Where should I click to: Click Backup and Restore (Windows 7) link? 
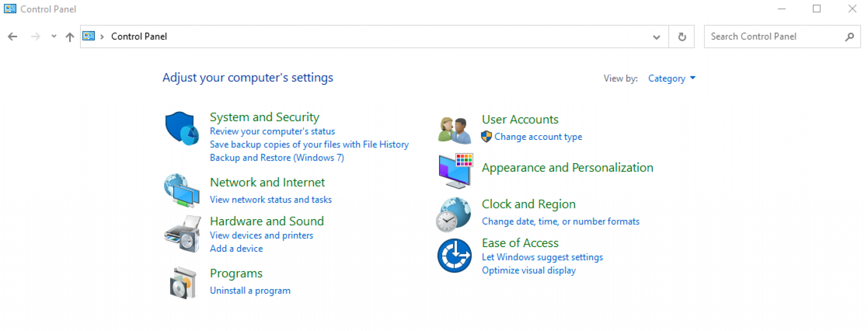tap(277, 158)
